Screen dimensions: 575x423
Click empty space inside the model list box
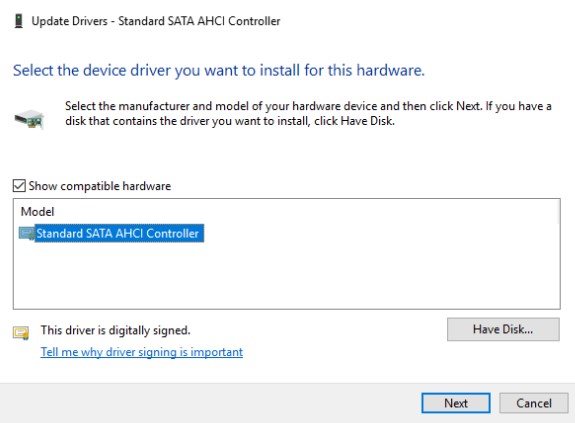(x=286, y=275)
